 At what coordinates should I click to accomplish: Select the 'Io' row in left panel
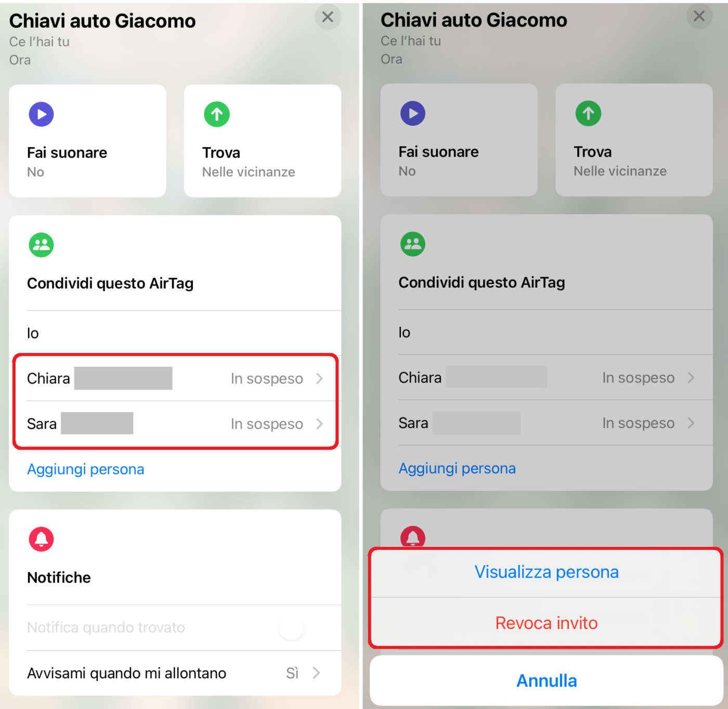click(x=175, y=333)
